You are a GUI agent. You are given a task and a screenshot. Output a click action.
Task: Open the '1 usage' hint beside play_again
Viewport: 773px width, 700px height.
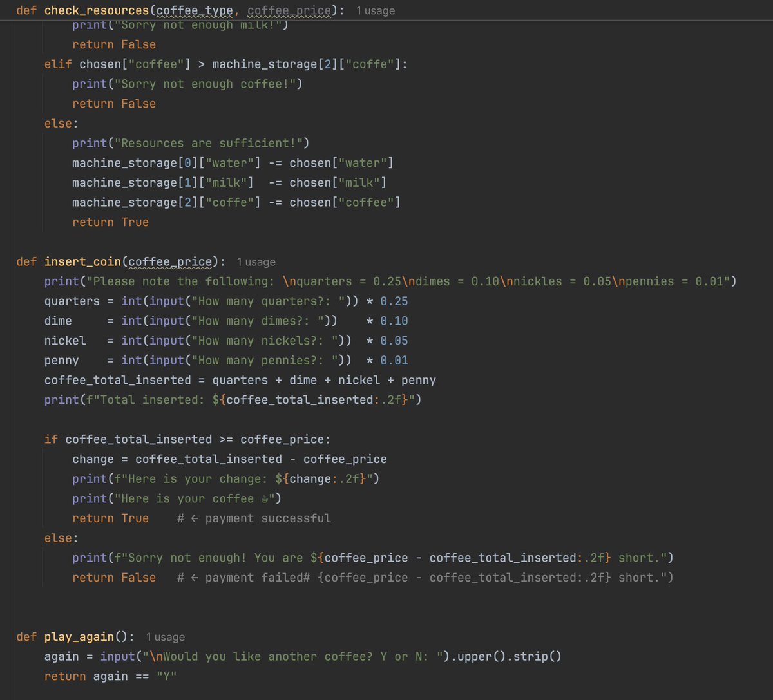pos(166,637)
